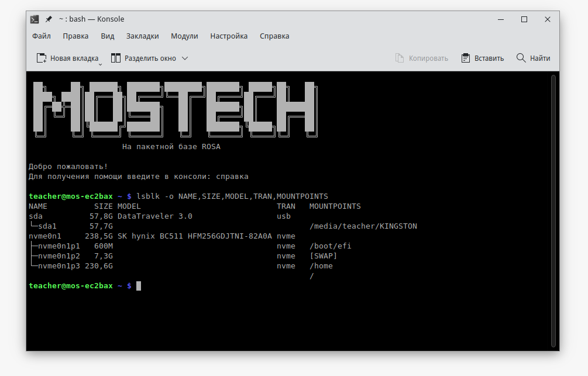The height and width of the screenshot is (376, 588).
Task: Maximize the Konsole window
Action: (524, 19)
